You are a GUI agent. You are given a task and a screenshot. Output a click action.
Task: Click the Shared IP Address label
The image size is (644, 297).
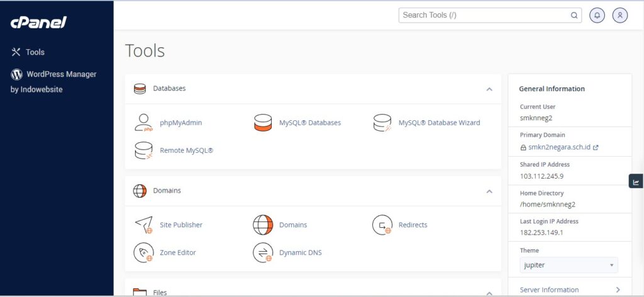tap(545, 165)
